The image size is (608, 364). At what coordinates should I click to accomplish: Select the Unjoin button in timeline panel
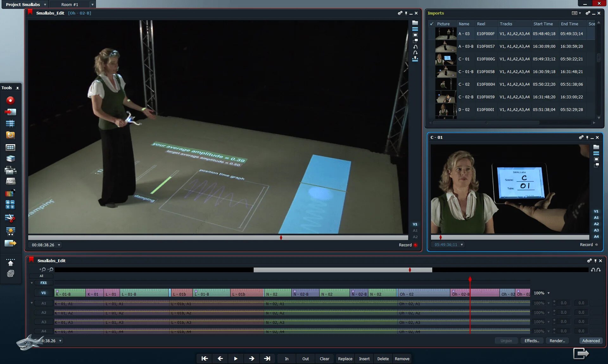(507, 341)
